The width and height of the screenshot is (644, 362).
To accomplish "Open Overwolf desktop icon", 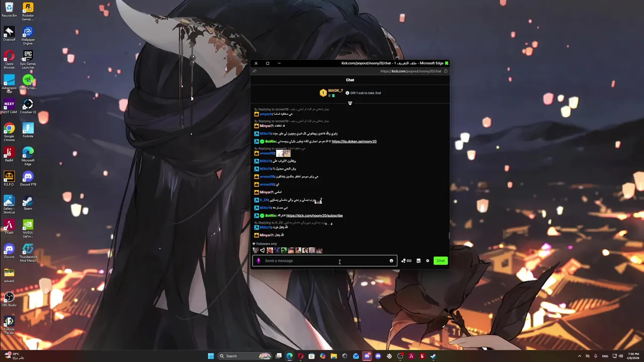I will coord(9,34).
